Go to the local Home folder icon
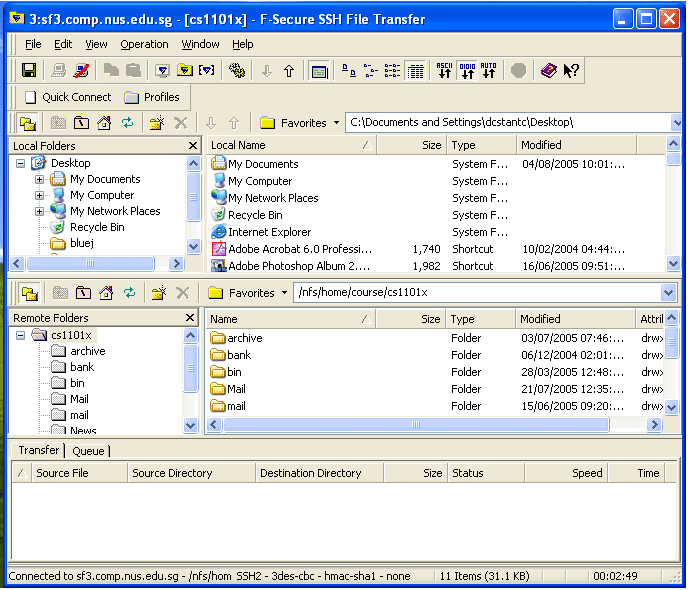Image resolution: width=688 pixels, height=590 pixels. click(x=104, y=123)
